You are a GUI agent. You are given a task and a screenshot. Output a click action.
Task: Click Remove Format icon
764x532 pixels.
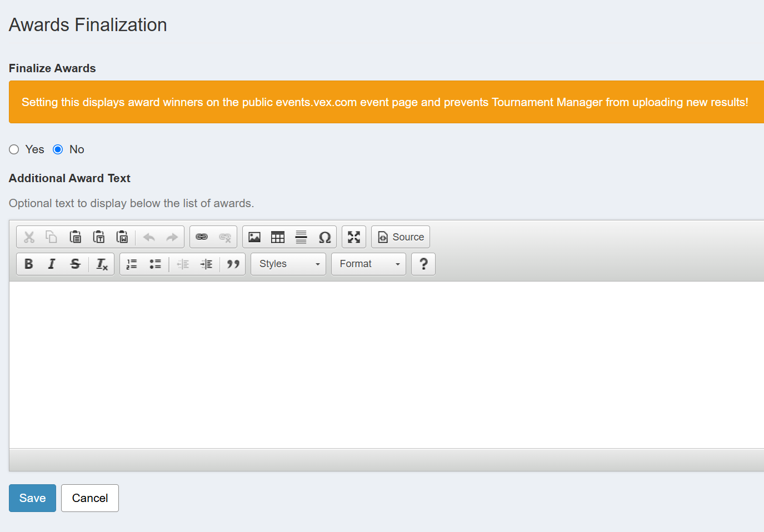click(102, 264)
